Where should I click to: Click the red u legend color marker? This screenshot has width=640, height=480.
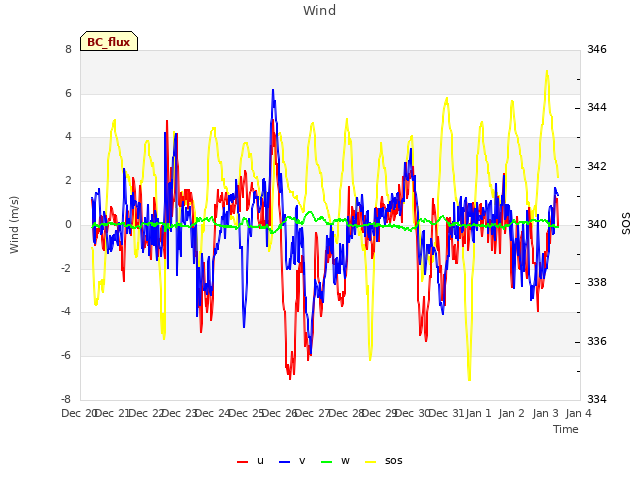coord(242,462)
